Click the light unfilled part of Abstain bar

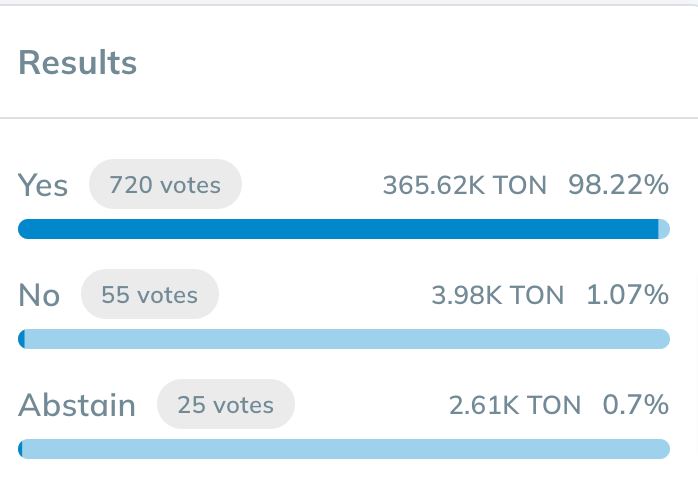(x=347, y=449)
